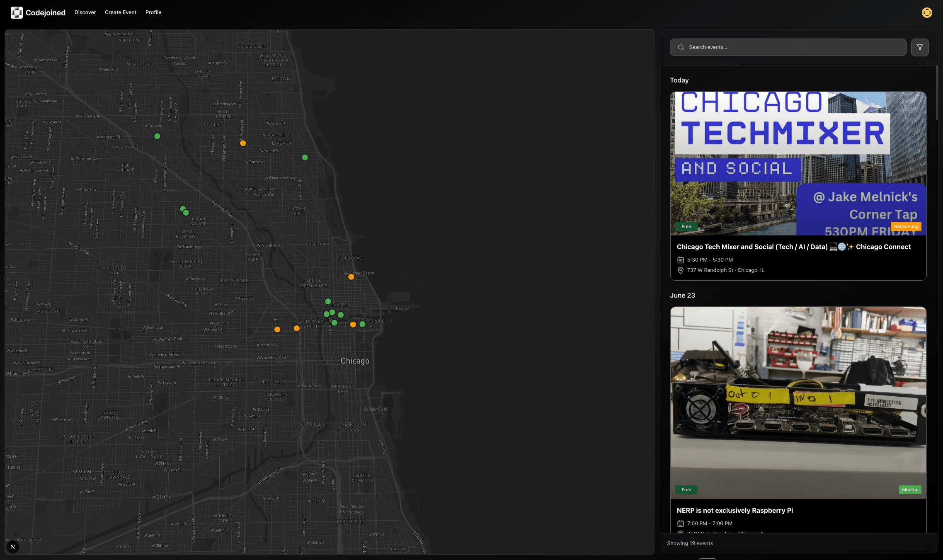Go to the Discover page

click(x=85, y=12)
